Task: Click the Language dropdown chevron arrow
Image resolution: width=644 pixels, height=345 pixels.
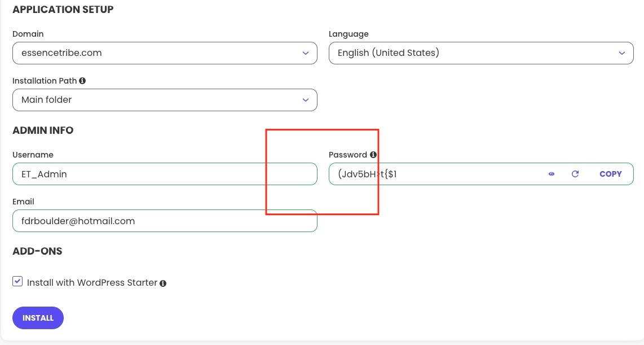Action: click(622, 53)
